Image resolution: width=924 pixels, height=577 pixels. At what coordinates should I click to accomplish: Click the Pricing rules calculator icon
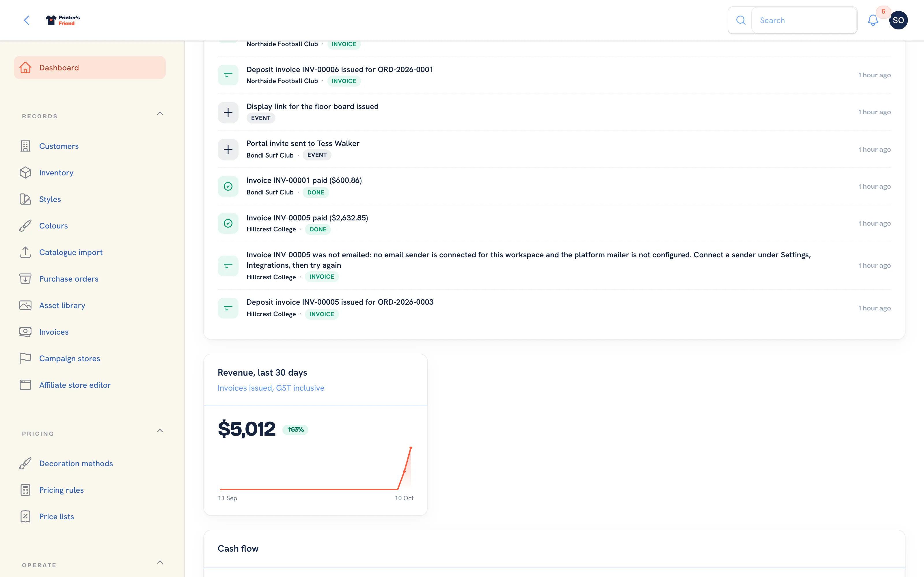(25, 490)
